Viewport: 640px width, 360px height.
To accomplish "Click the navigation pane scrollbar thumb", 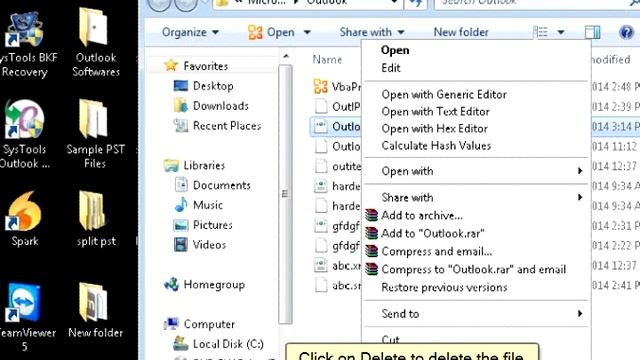I will 285,194.
